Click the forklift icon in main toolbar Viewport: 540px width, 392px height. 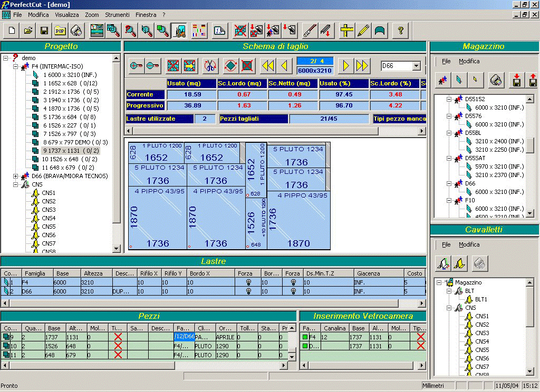tap(179, 31)
